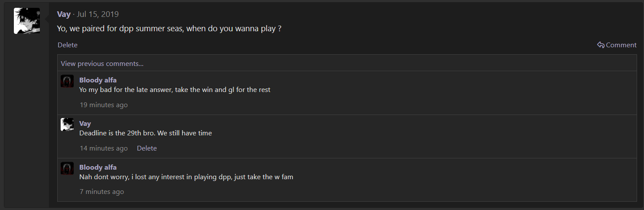Click Bloody alfa's avatar on the late answer comment
Screen dimensions: 644x210
coord(67,81)
